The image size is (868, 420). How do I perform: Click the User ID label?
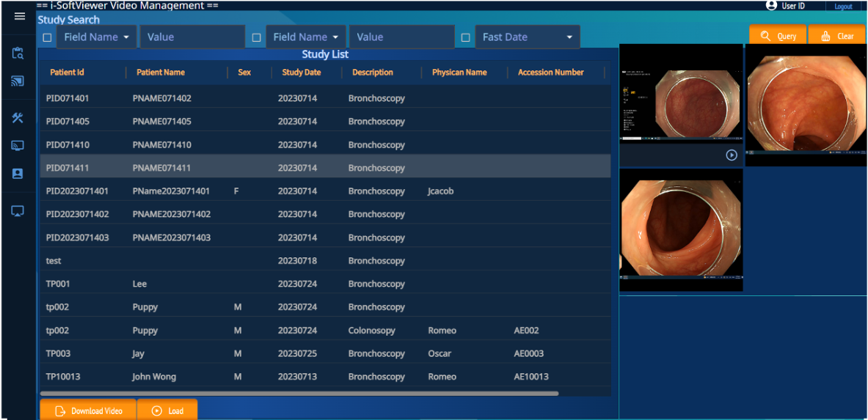point(792,6)
